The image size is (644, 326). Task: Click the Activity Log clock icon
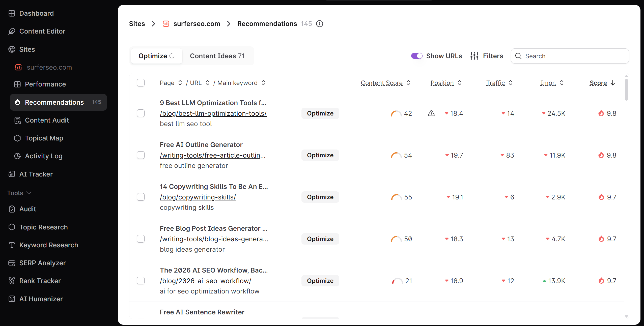tap(17, 156)
